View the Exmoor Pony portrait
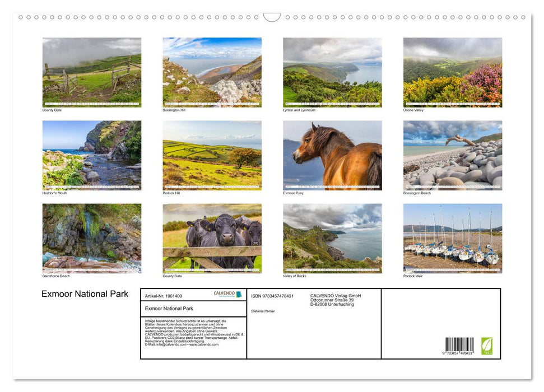This screenshot has width=544, height=392. point(332,155)
